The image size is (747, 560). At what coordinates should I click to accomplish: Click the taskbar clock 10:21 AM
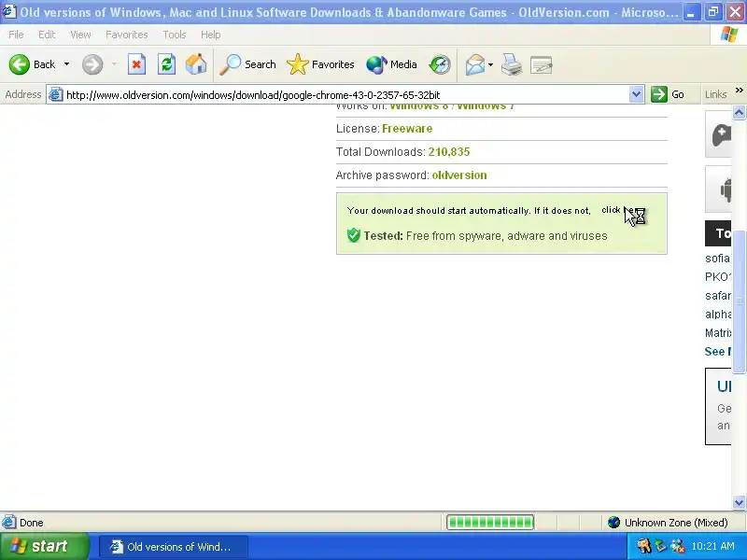(x=713, y=546)
